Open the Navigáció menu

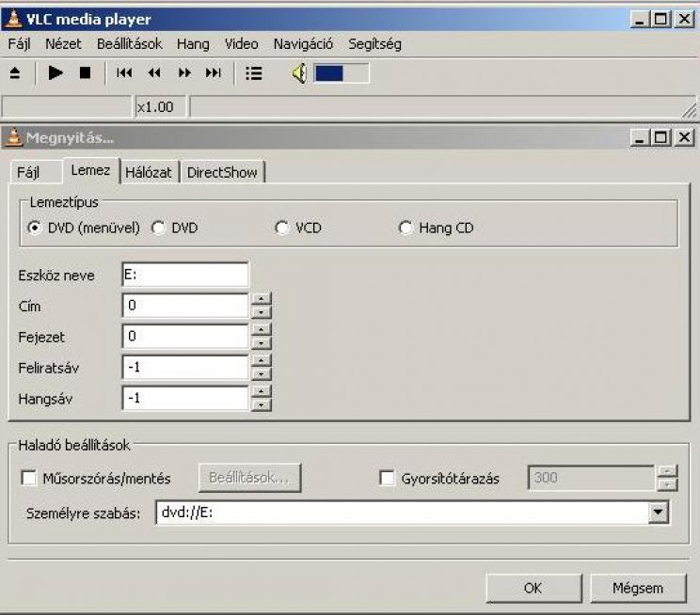pos(303,44)
